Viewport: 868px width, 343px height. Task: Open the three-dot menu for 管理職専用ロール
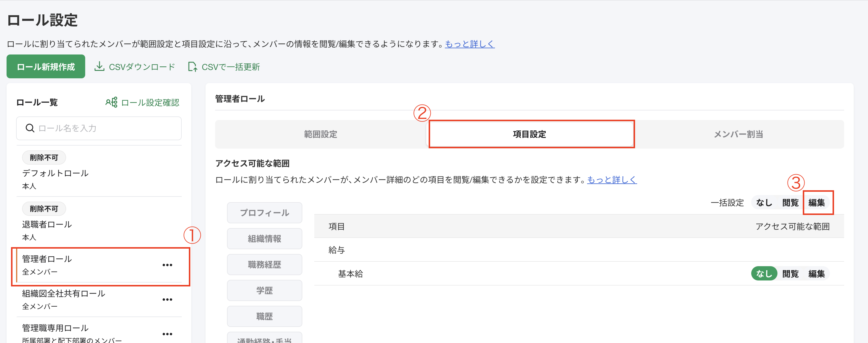[x=167, y=333]
